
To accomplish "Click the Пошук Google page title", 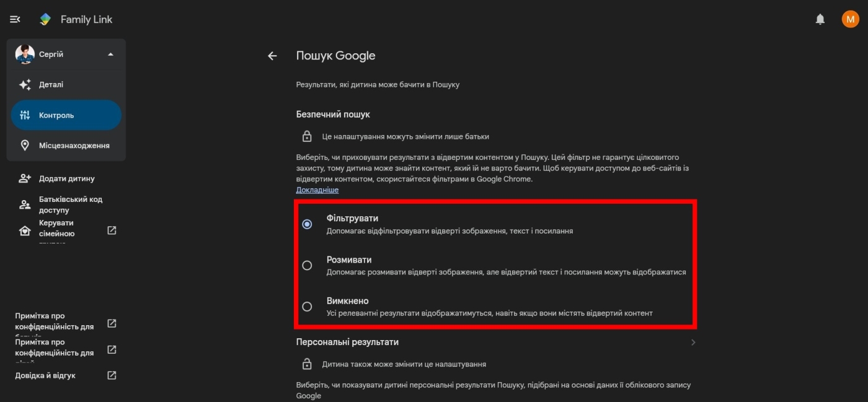I will 336,56.
